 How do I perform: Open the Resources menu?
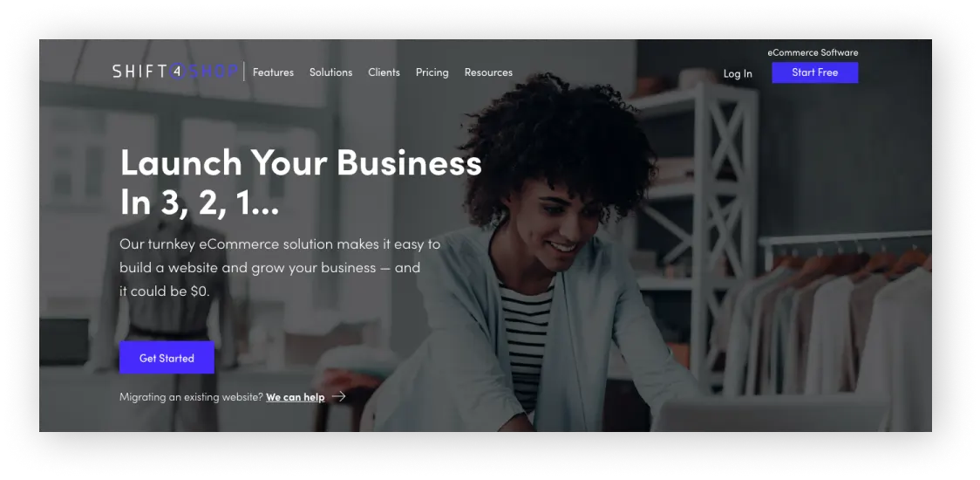488,72
